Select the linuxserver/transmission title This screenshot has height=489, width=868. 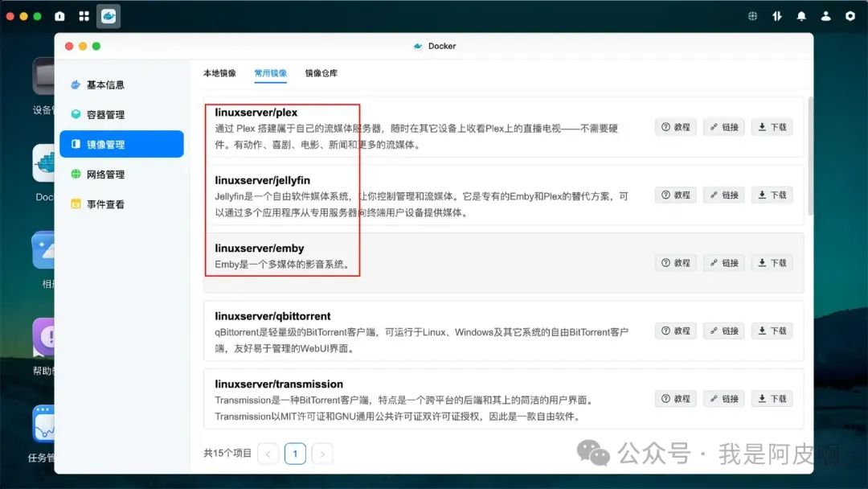pyautogui.click(x=279, y=384)
